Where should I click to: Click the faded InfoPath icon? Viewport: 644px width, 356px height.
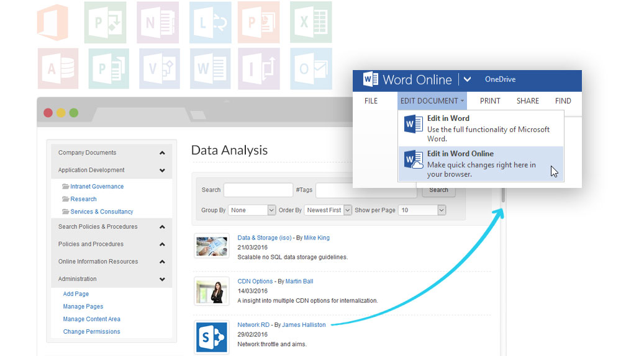(x=259, y=68)
